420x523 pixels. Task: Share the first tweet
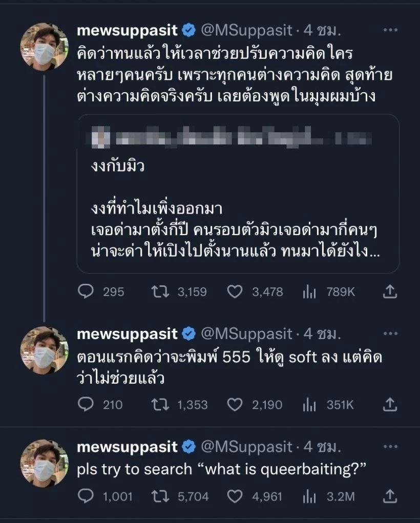click(x=390, y=292)
